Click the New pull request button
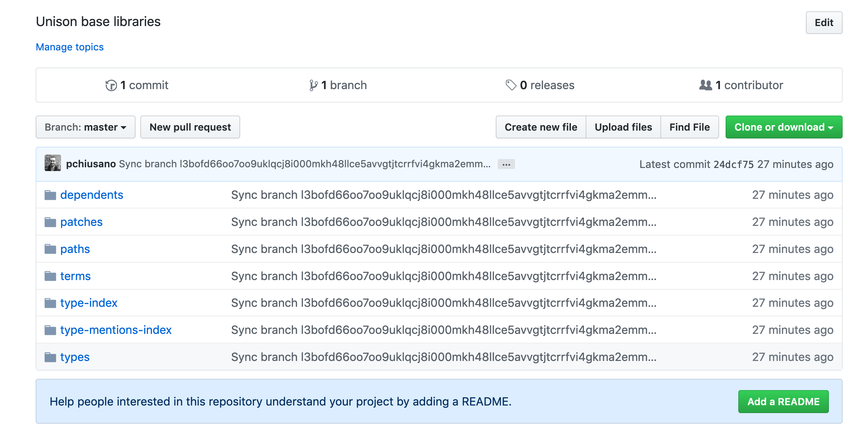Screen dimensions: 868x447 coord(190,127)
